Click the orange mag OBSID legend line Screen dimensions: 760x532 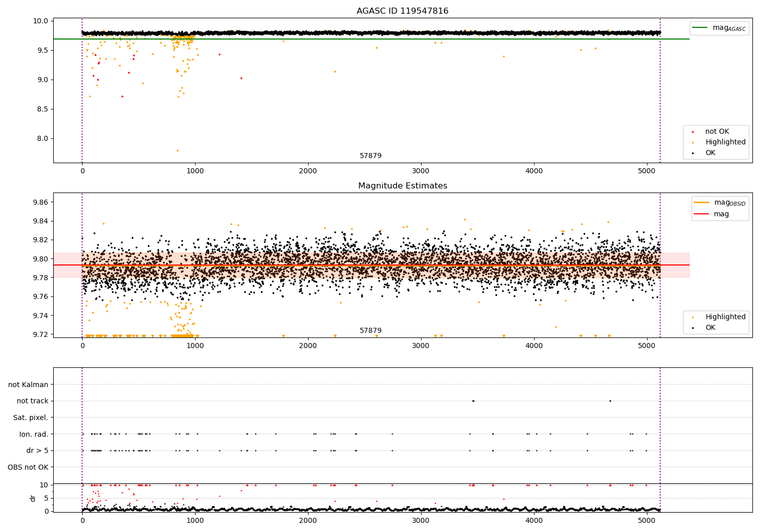[x=702, y=203]
